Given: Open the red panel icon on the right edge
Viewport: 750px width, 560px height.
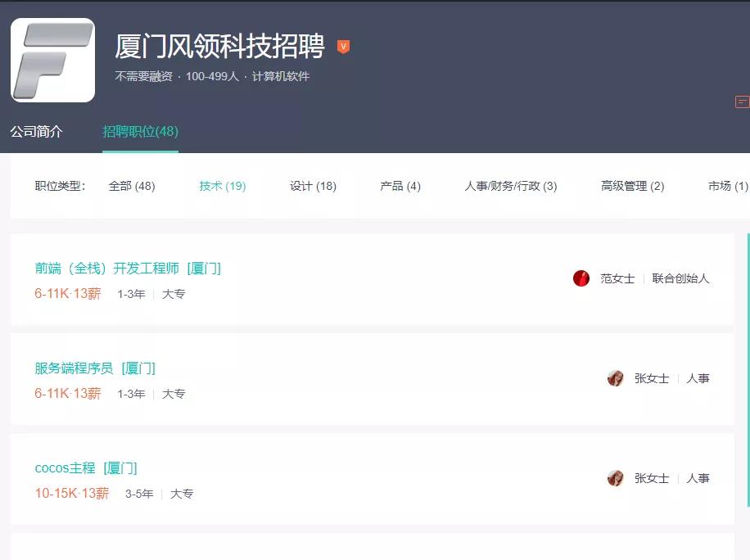Looking at the screenshot, I should [x=742, y=102].
